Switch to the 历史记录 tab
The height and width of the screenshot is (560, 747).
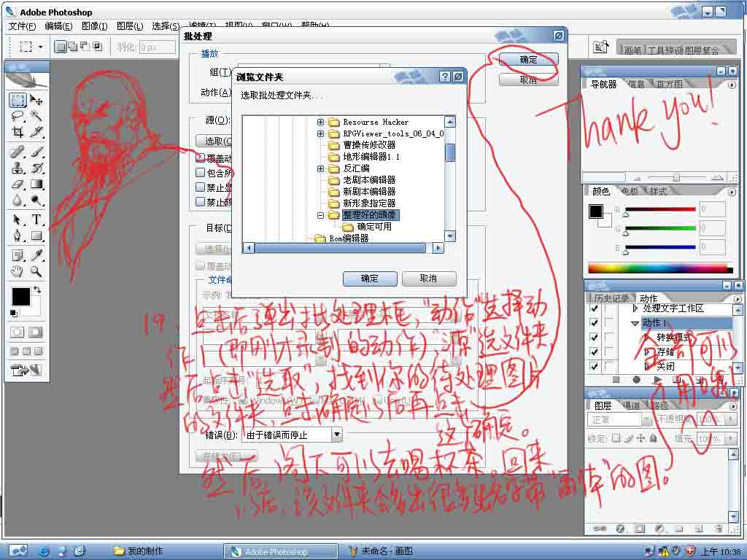pyautogui.click(x=610, y=298)
